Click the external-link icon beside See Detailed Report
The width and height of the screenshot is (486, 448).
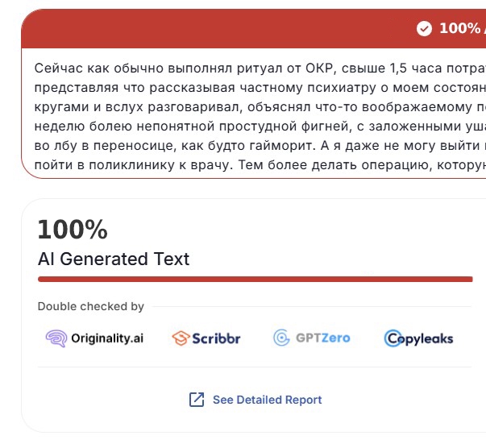click(x=197, y=400)
